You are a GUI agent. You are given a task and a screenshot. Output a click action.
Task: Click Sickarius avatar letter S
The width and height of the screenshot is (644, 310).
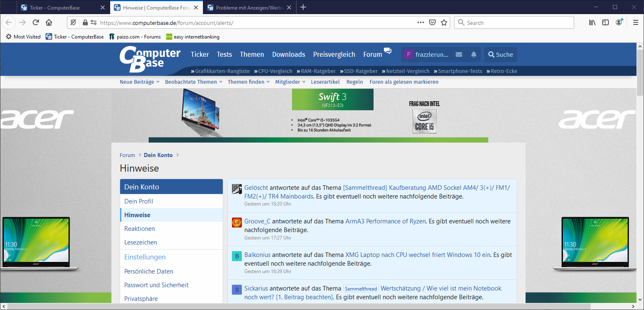[237, 289]
